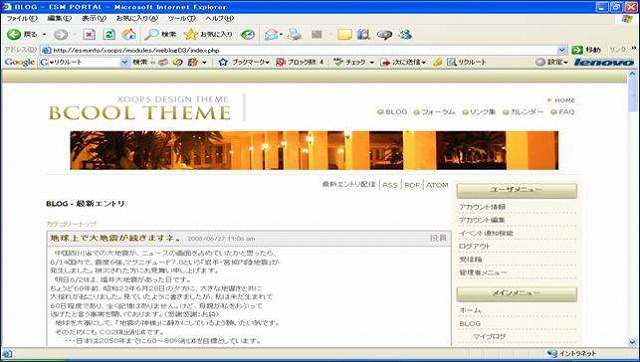
Task: Click ログアウト in user menu
Action: [x=474, y=246]
